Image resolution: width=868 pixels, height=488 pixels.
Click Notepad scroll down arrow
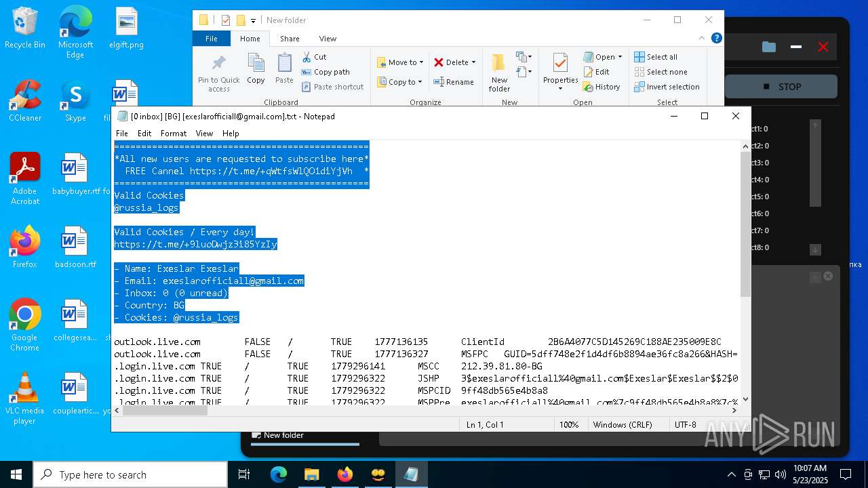(745, 399)
